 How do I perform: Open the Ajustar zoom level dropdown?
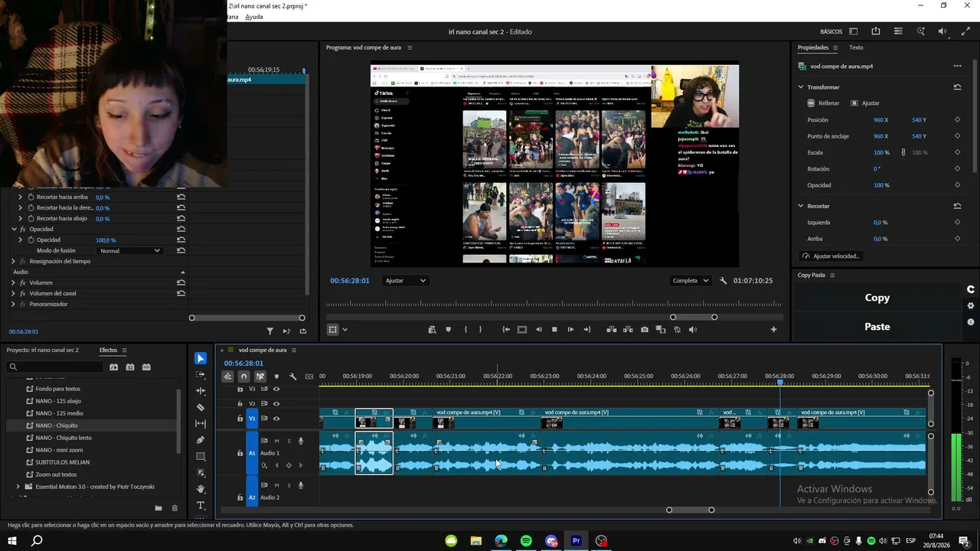tap(405, 281)
